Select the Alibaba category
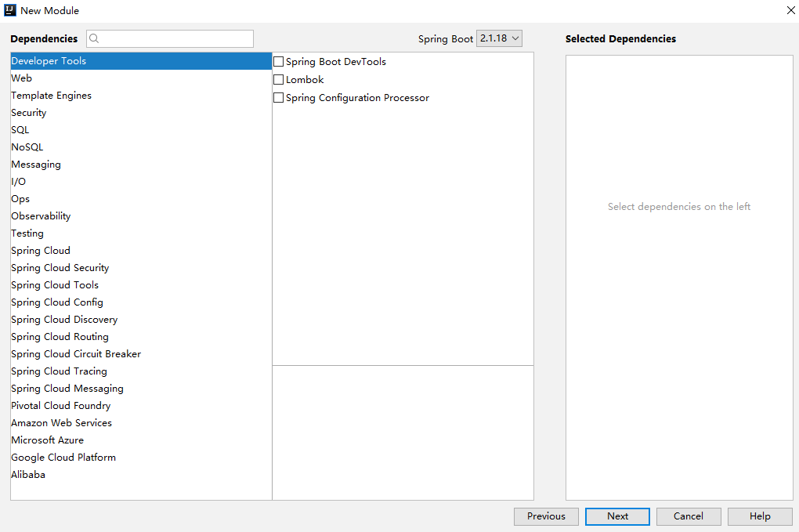Viewport: 799px width, 532px height. pos(141,475)
